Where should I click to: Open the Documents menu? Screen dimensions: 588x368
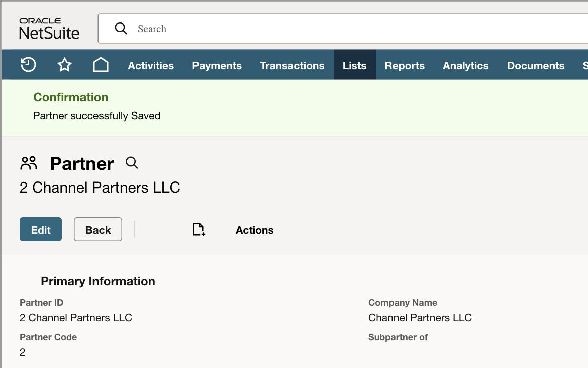(536, 66)
